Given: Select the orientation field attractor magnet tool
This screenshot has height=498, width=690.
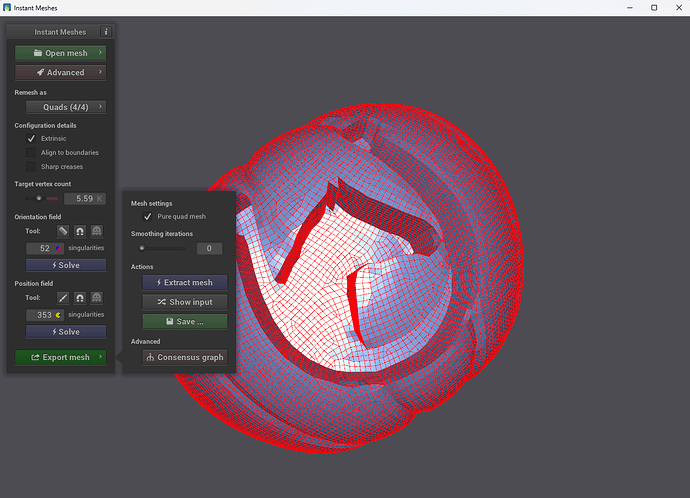Looking at the screenshot, I should pyautogui.click(x=80, y=231).
